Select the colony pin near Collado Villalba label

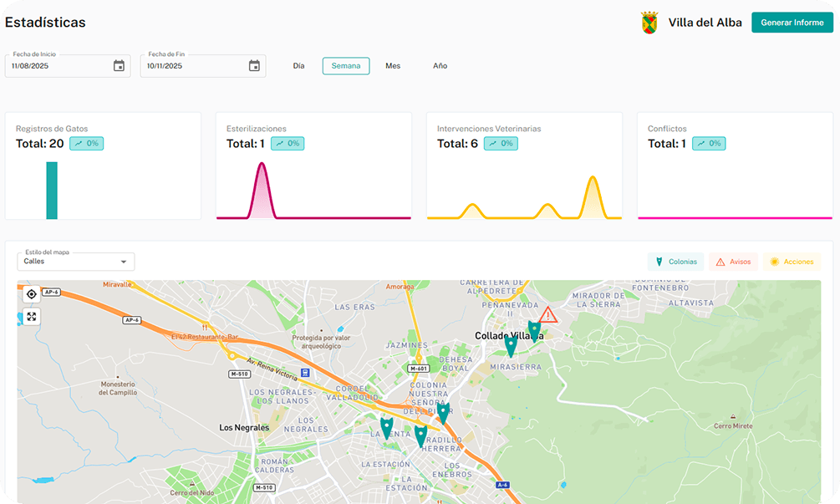(x=534, y=330)
